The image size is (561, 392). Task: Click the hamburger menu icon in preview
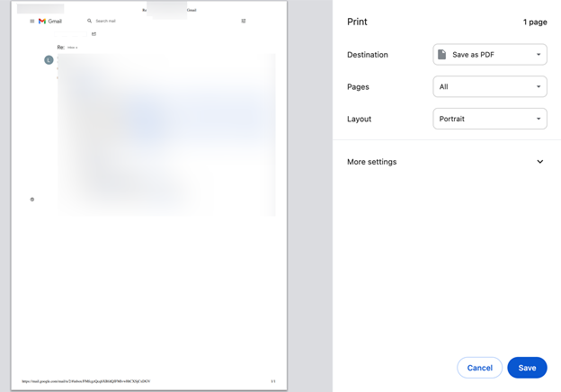[32, 21]
